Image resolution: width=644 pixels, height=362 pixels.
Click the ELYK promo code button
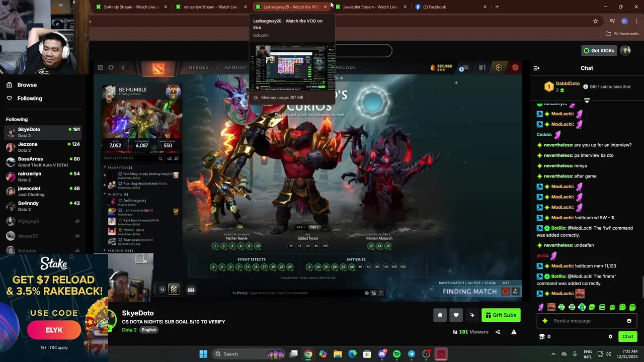tap(54, 330)
